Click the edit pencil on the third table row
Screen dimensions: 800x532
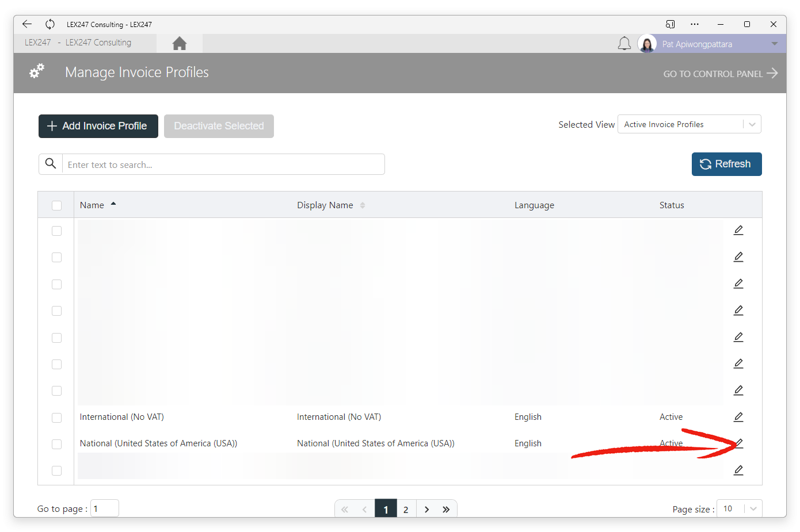[738, 284]
